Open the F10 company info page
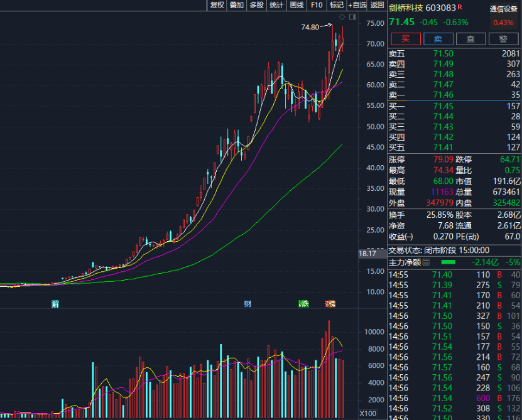This screenshot has height=420, width=522. 317,5
